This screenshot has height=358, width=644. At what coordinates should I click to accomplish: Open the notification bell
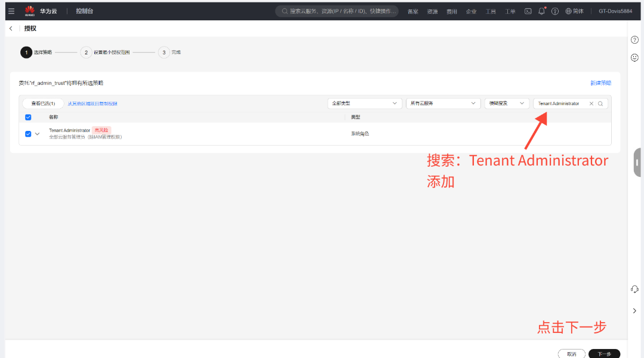coord(541,11)
